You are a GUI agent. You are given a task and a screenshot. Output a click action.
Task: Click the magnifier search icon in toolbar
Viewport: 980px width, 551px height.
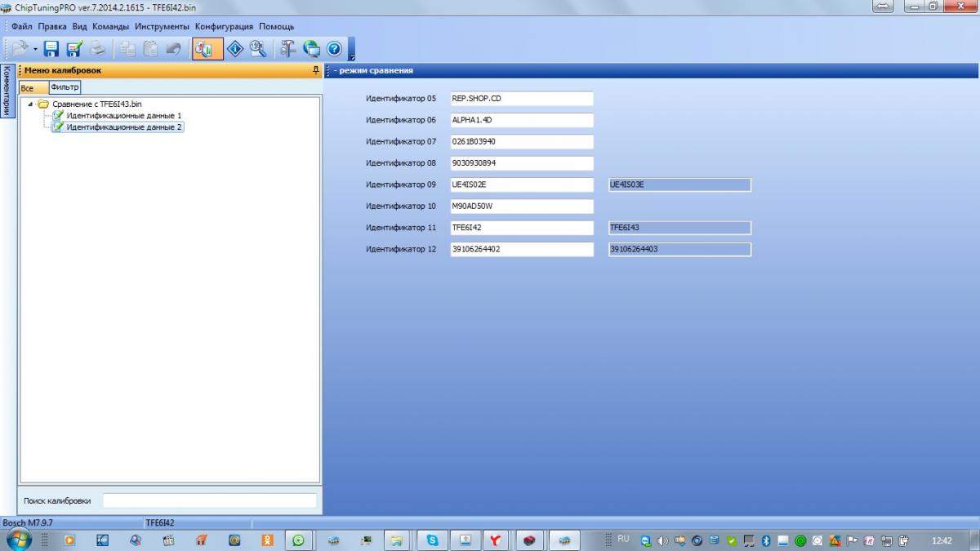(258, 49)
